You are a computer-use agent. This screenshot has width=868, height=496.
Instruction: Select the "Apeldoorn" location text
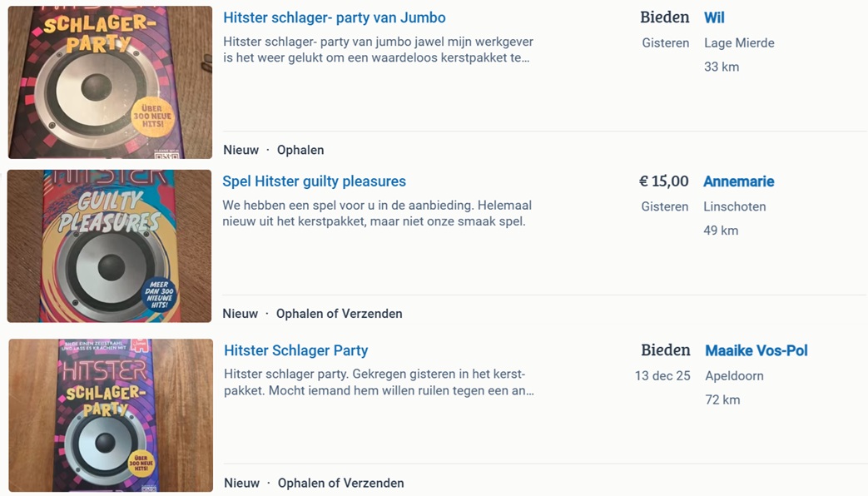coord(734,375)
